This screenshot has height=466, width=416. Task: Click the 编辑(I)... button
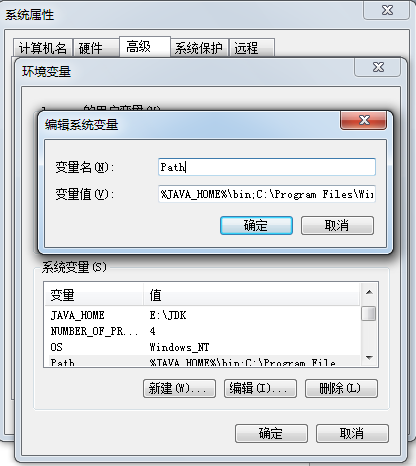tap(260, 388)
